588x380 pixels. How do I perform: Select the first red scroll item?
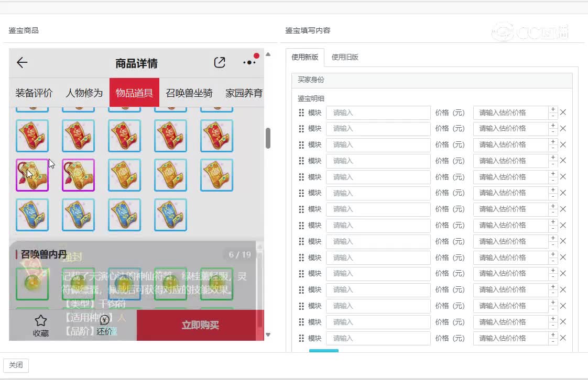(32, 136)
